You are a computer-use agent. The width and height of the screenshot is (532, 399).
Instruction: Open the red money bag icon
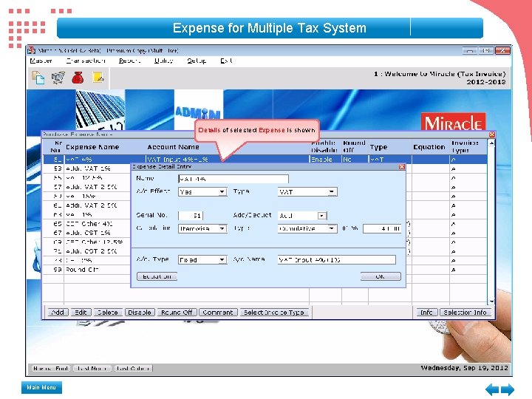[78, 78]
